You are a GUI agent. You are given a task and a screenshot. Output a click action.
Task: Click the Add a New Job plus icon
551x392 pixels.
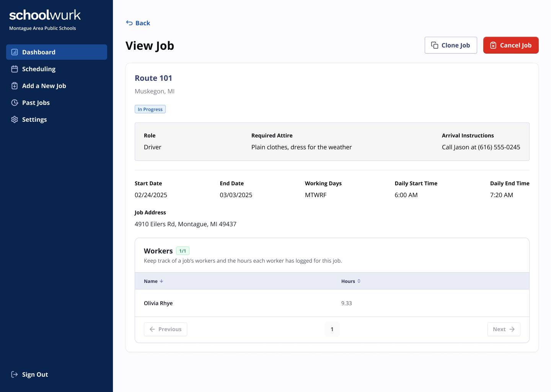point(15,86)
